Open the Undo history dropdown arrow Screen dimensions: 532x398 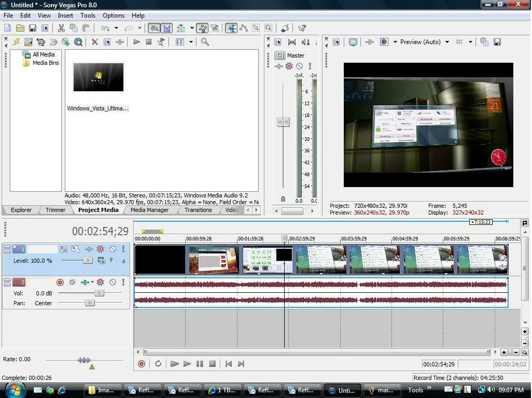pyautogui.click(x=116, y=28)
